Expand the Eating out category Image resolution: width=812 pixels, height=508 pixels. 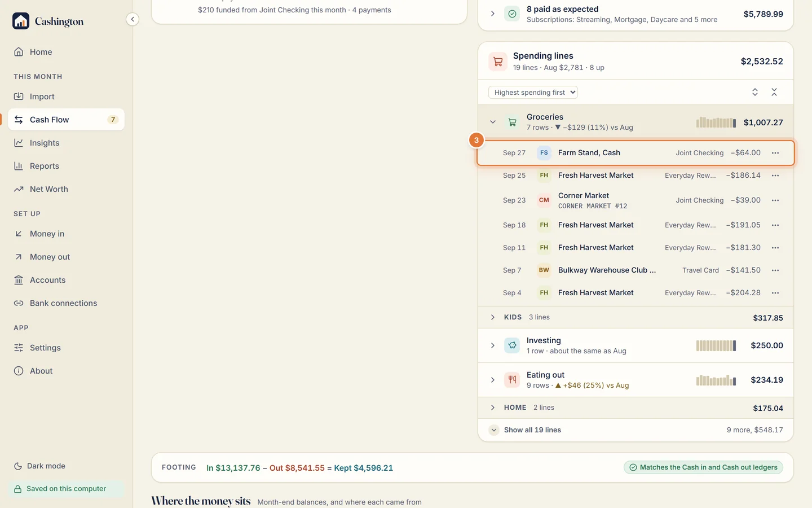tap(493, 380)
